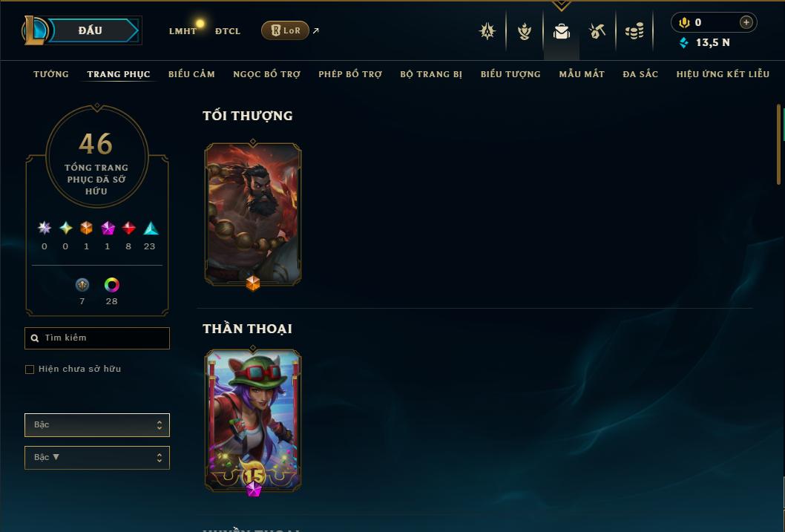
Task: Switch to the TƯỚNG tab
Action: [51, 74]
